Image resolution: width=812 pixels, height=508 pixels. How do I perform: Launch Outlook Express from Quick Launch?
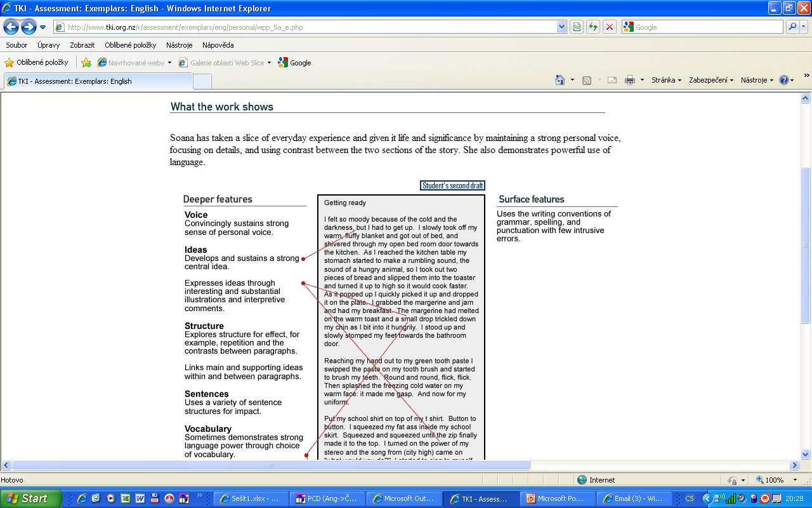point(96,498)
